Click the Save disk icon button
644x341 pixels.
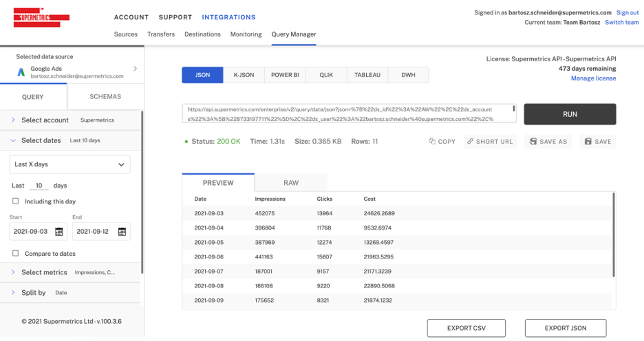click(x=588, y=142)
